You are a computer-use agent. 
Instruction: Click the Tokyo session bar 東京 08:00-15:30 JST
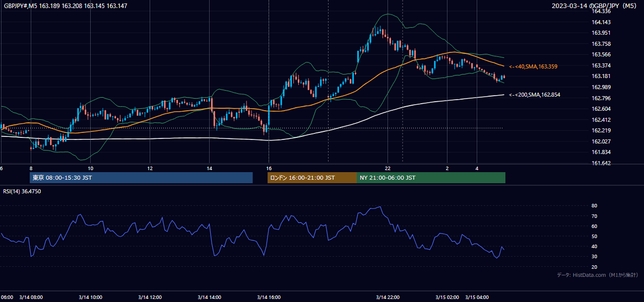(141, 178)
